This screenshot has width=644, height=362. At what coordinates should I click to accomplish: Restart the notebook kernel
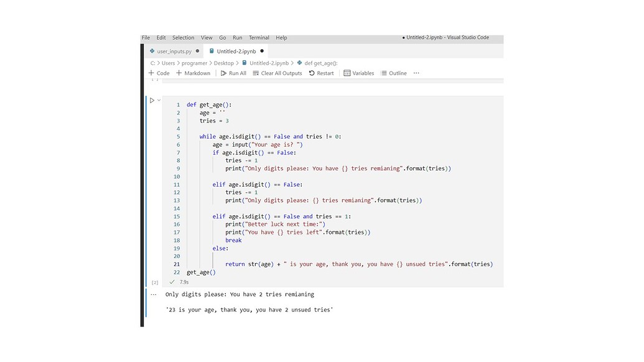point(321,73)
